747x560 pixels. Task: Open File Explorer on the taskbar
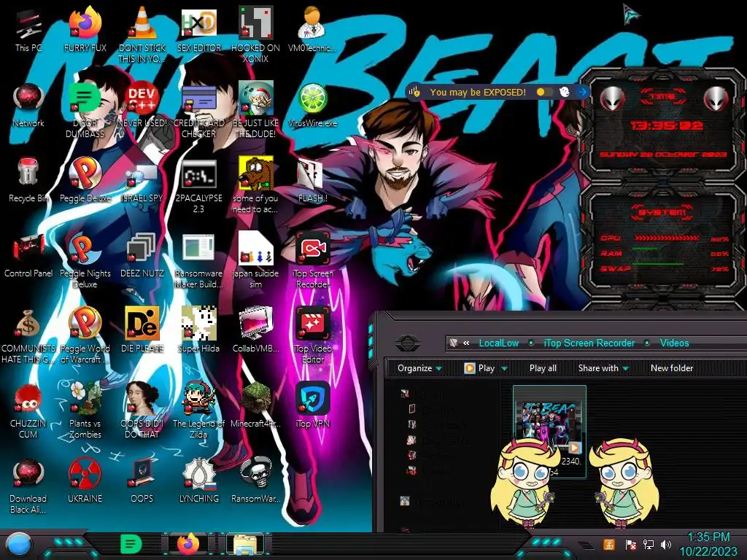244,544
